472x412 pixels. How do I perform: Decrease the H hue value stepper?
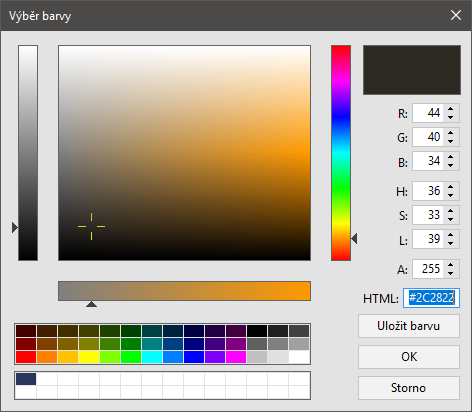[x=451, y=195]
